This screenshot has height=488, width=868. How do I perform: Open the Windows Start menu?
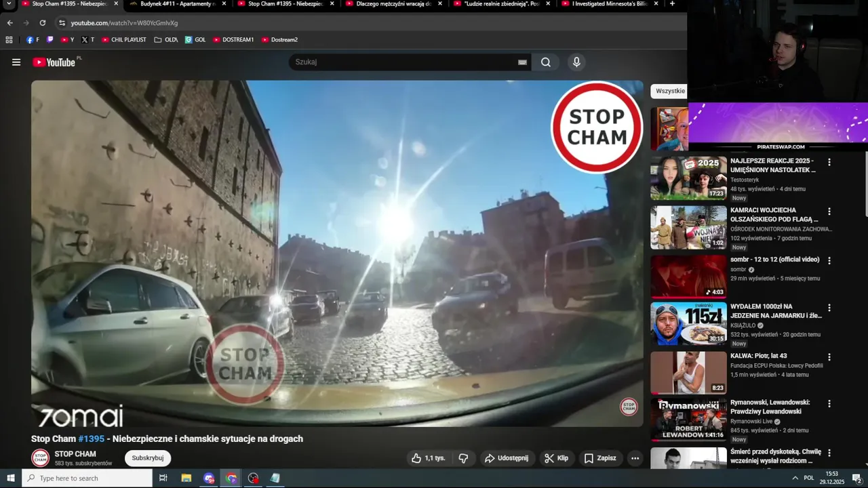point(11,478)
